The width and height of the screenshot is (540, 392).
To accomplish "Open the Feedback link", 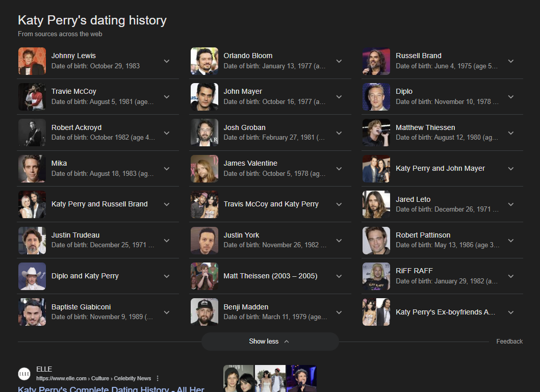I will click(509, 342).
